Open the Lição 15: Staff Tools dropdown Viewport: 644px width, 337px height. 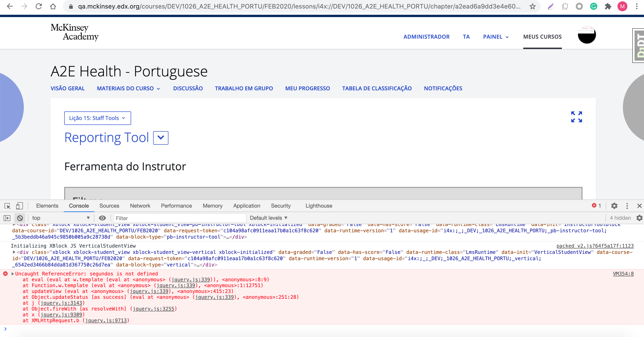[97, 118]
